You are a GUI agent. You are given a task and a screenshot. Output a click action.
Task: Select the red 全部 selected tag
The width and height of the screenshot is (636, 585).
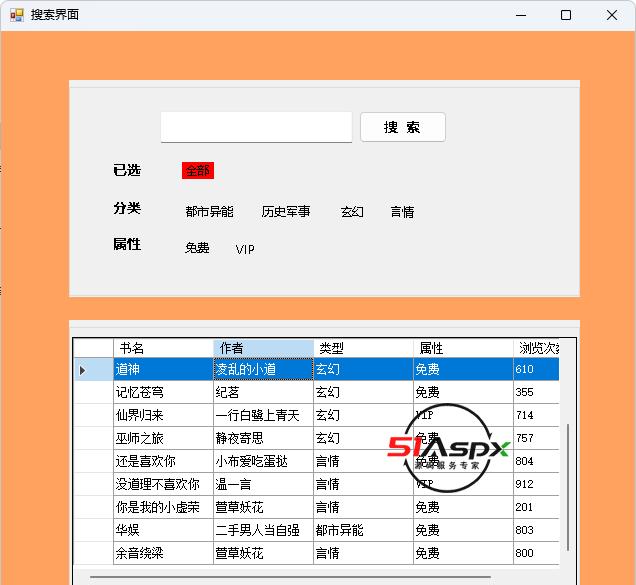pos(198,171)
